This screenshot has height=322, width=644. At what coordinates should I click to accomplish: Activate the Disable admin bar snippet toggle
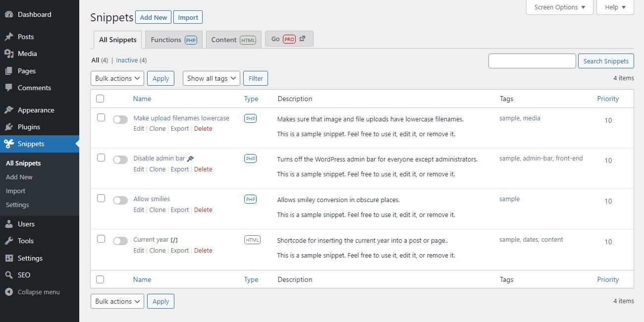click(x=120, y=159)
